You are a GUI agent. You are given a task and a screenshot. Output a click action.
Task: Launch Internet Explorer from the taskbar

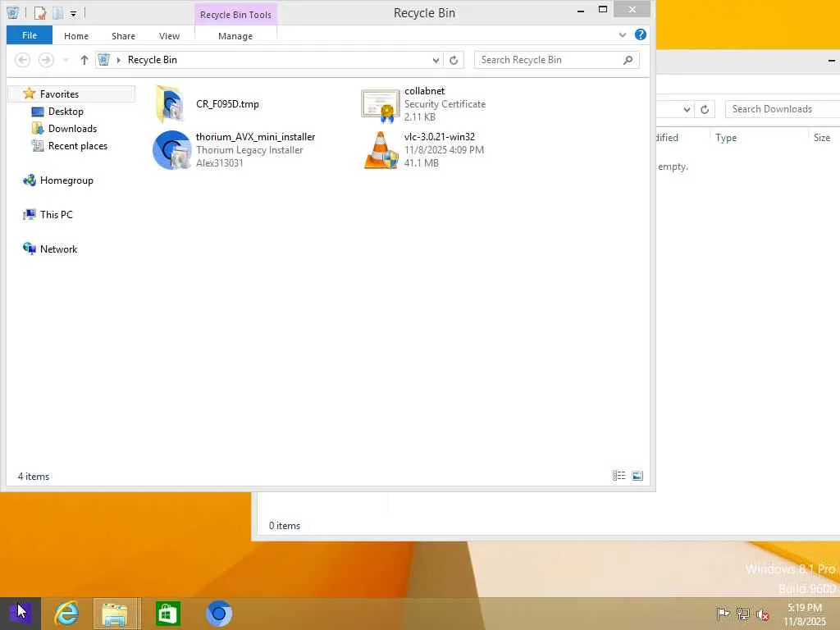tap(67, 614)
